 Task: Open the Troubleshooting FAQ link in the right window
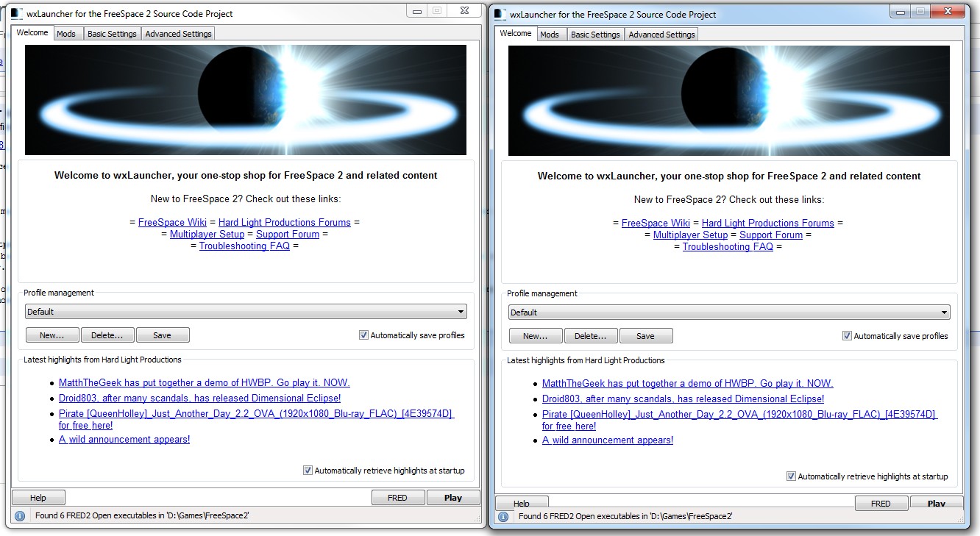click(x=728, y=246)
